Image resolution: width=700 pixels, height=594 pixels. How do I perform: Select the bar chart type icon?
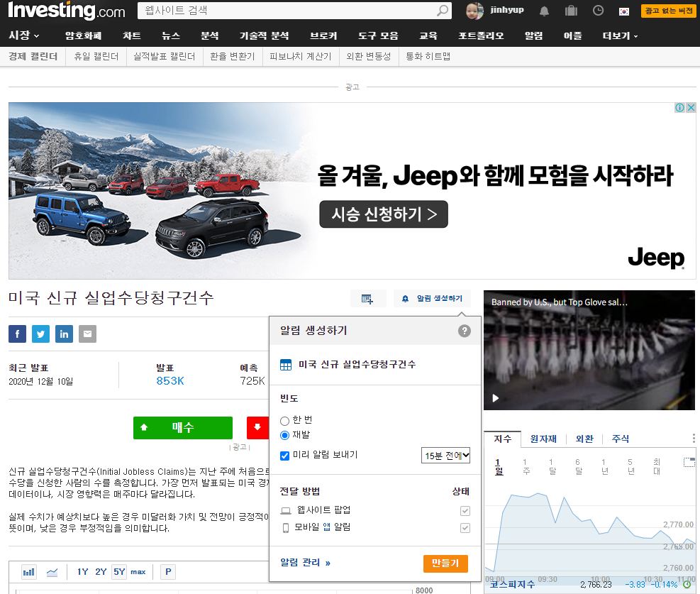[x=29, y=572]
